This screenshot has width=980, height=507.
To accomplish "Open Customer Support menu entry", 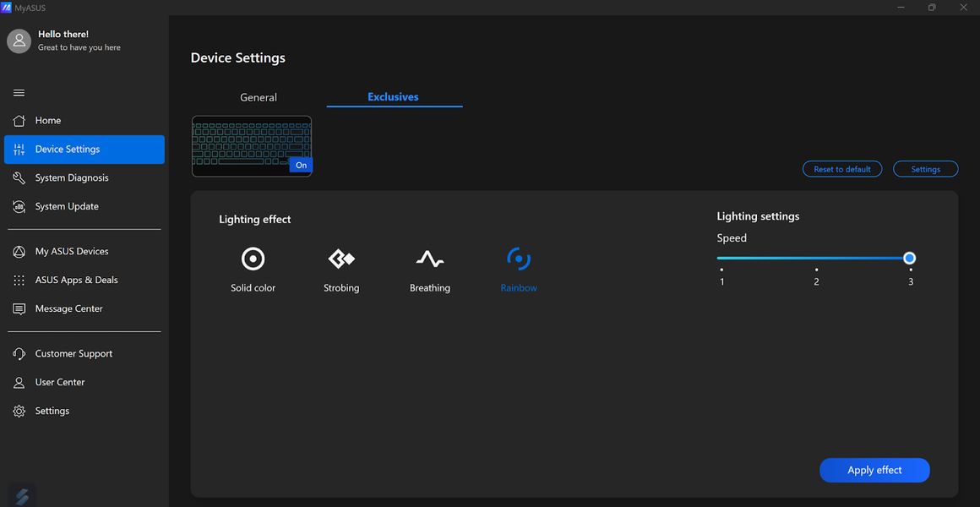I will click(84, 354).
